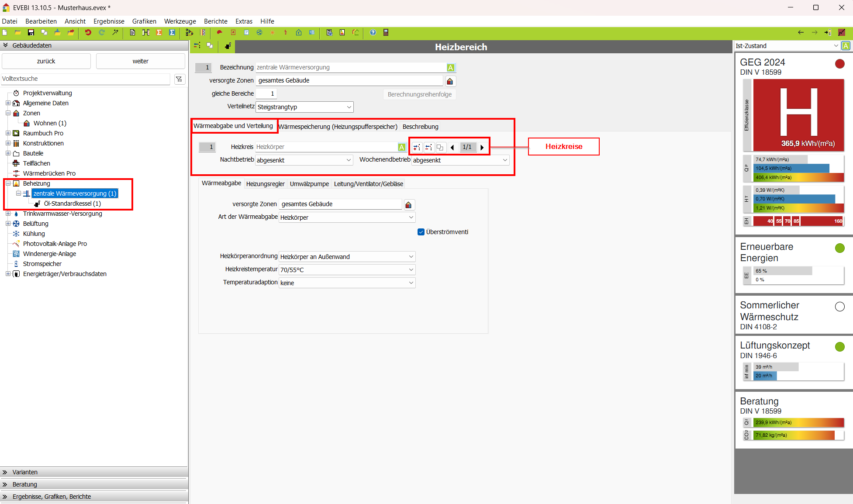Click the Berechnungsreihenfolge button

pos(419,94)
